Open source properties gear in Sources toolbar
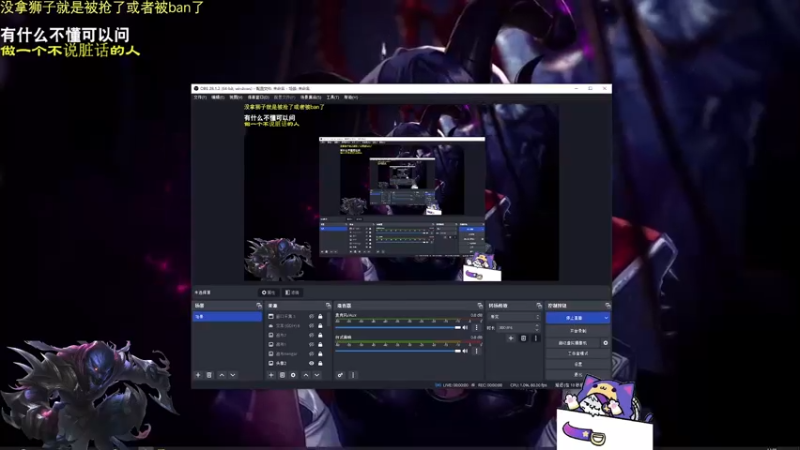 [x=293, y=375]
